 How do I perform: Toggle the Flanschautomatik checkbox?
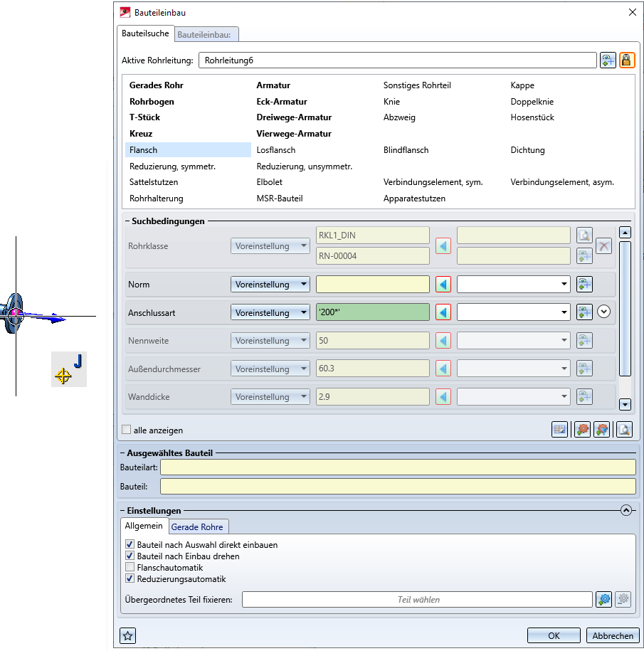point(130,568)
